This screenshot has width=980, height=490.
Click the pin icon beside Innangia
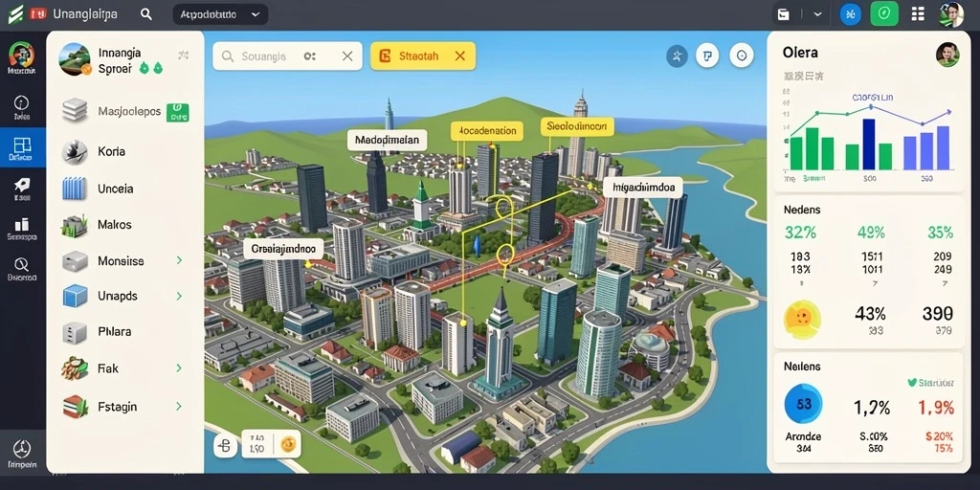[184, 55]
